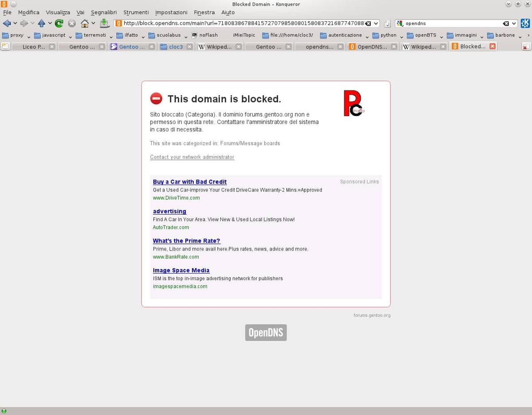Open the advertising sponsored link
The image size is (532, 415).
pyautogui.click(x=169, y=211)
